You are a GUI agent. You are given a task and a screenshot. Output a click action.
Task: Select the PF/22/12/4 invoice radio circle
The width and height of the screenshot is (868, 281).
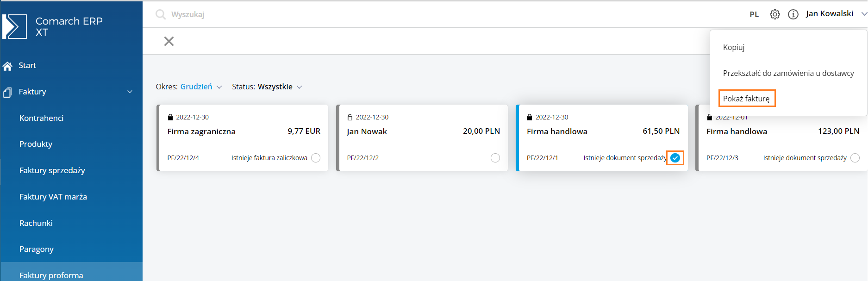click(316, 158)
